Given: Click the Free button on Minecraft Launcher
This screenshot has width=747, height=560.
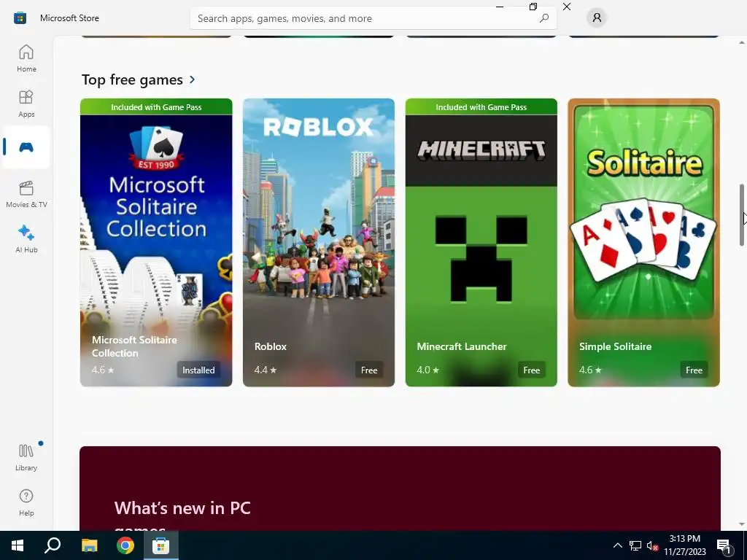Looking at the screenshot, I should pos(532,370).
